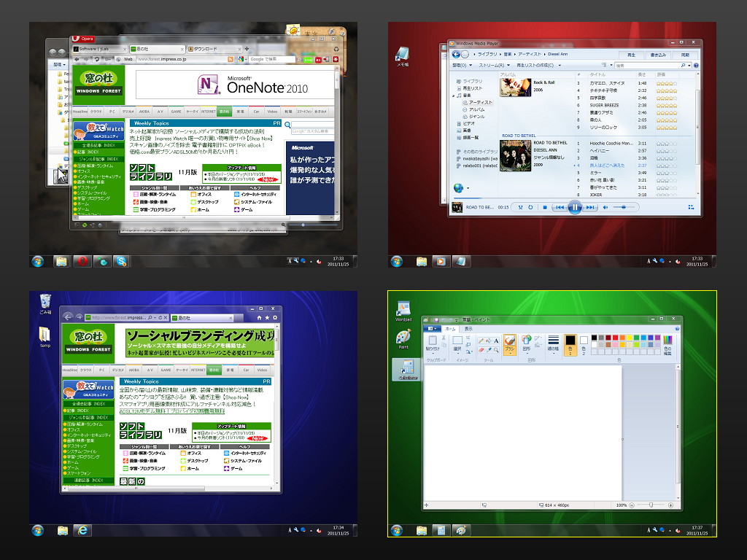The height and width of the screenshot is (560, 747).
Task: Click the ROAD TO BETHEL album cover thumbnail
Action: [x=515, y=155]
